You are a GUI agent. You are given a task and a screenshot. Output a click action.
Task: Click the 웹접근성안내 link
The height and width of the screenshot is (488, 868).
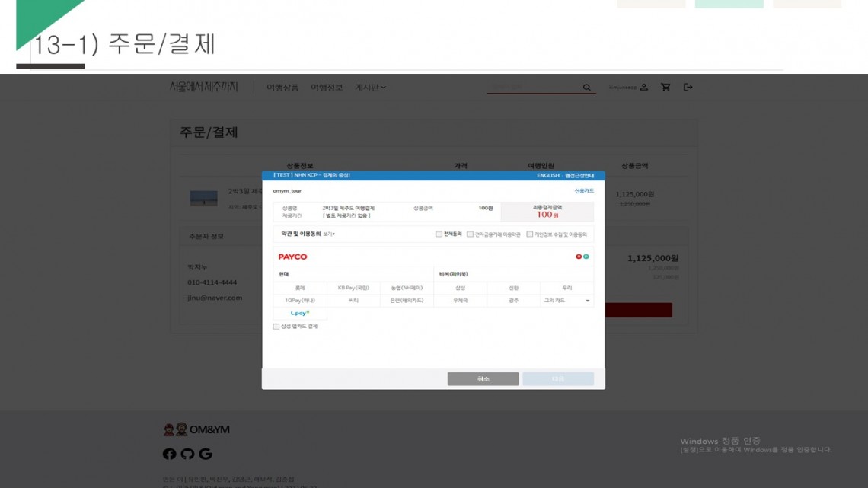(x=579, y=175)
